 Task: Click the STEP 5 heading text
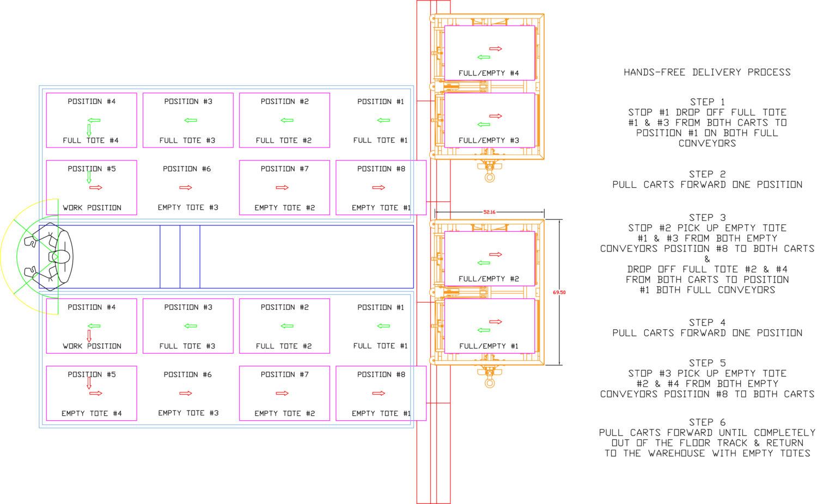(707, 363)
